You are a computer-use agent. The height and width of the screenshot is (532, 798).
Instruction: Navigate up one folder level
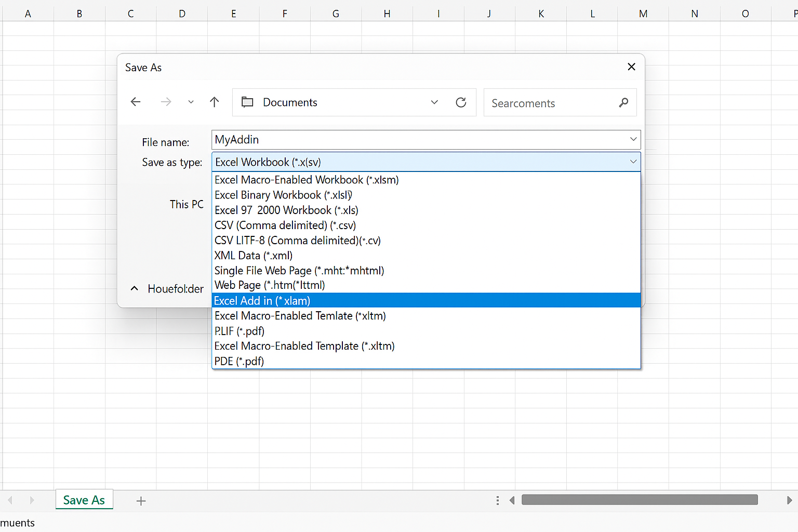point(214,102)
